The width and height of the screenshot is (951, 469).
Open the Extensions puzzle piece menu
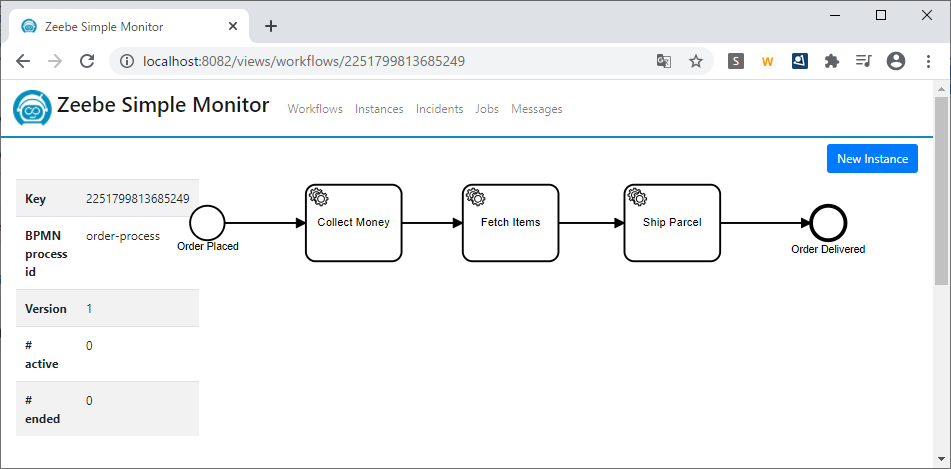coord(832,61)
